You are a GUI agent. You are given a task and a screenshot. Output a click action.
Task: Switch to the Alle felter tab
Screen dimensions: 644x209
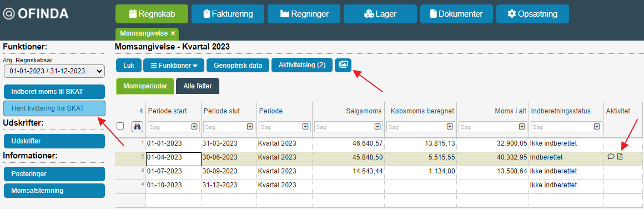point(198,86)
